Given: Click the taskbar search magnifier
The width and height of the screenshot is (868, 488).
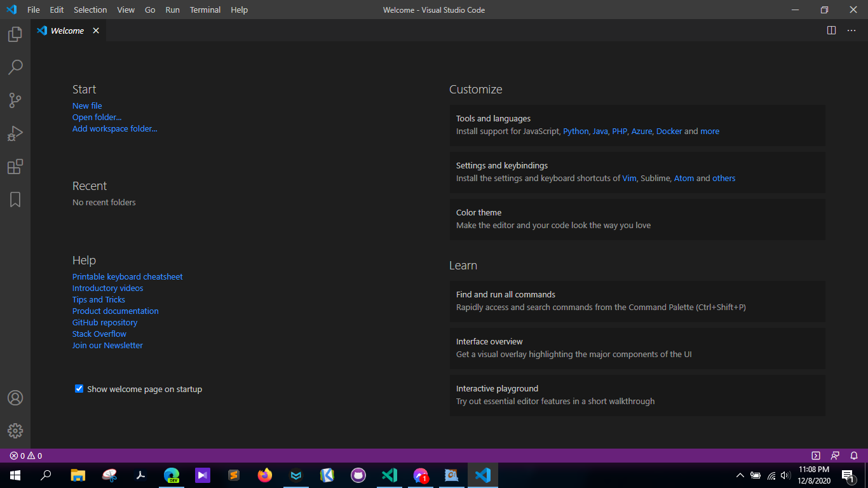Looking at the screenshot, I should 46,475.
